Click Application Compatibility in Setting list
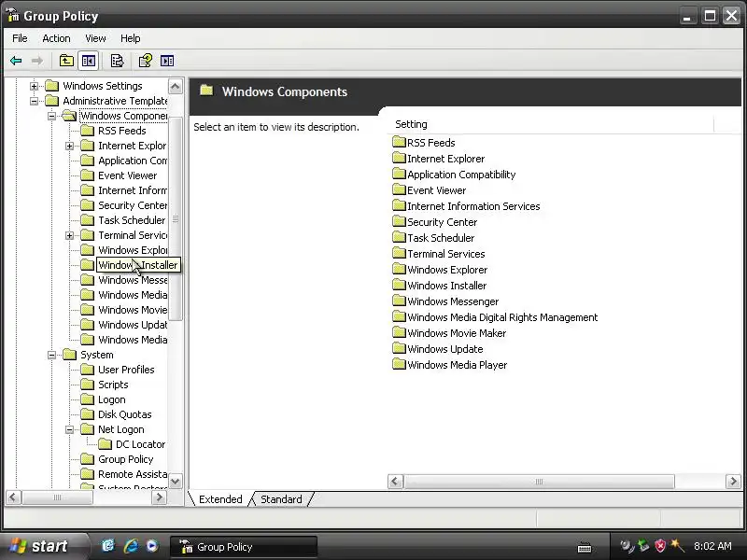The height and width of the screenshot is (560, 747). pos(461,175)
